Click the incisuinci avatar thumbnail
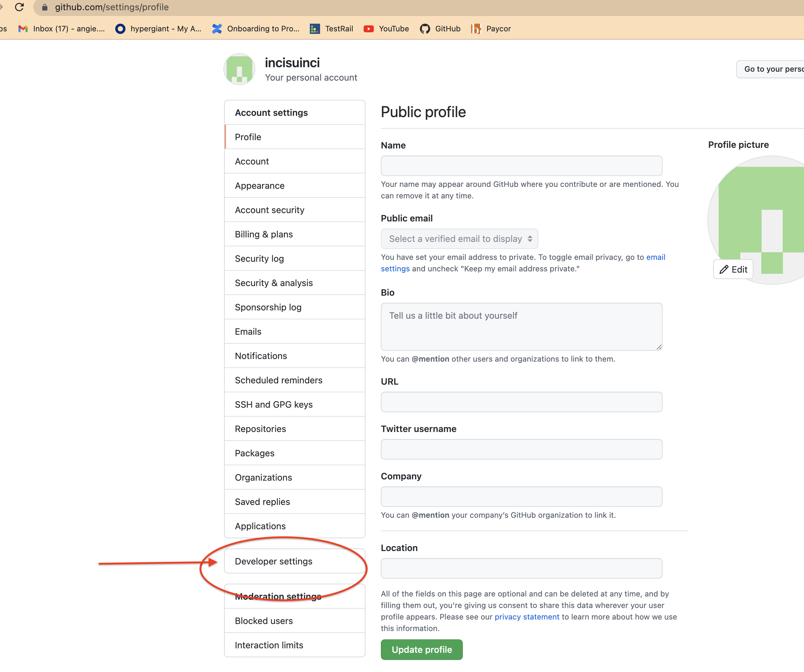This screenshot has width=804, height=672. (x=239, y=69)
